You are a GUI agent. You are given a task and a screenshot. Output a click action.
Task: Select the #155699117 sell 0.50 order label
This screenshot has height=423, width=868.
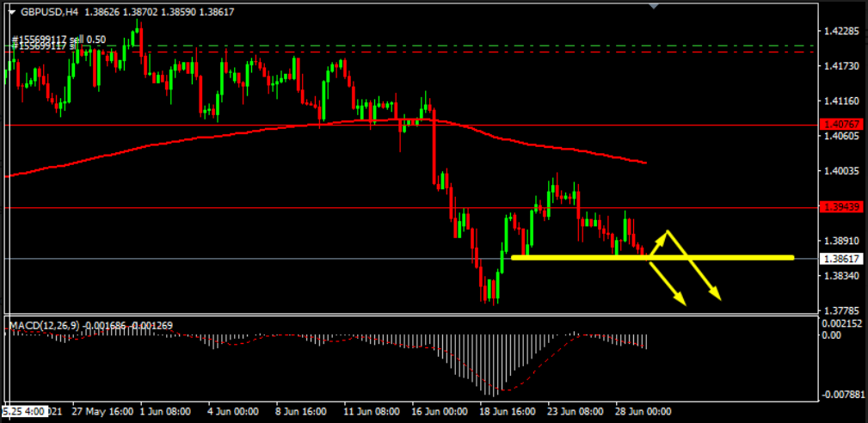[x=60, y=40]
